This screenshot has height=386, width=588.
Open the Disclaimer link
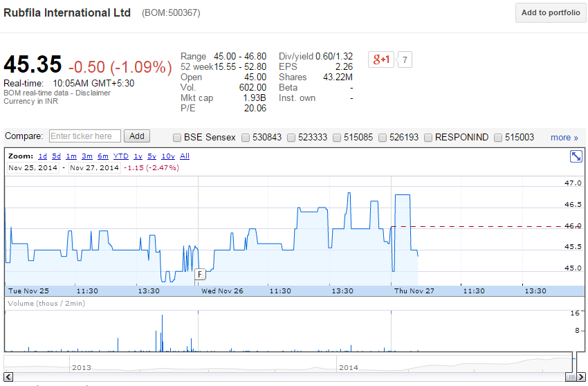pos(93,93)
